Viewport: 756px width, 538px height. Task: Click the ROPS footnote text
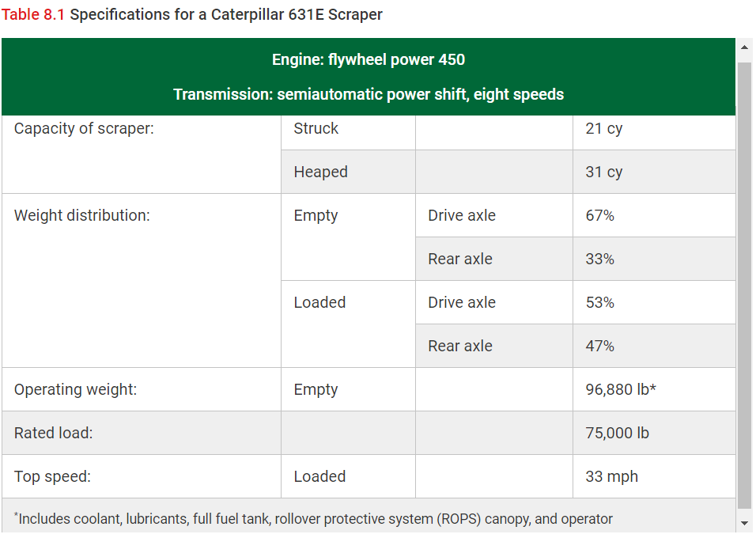coord(314,518)
